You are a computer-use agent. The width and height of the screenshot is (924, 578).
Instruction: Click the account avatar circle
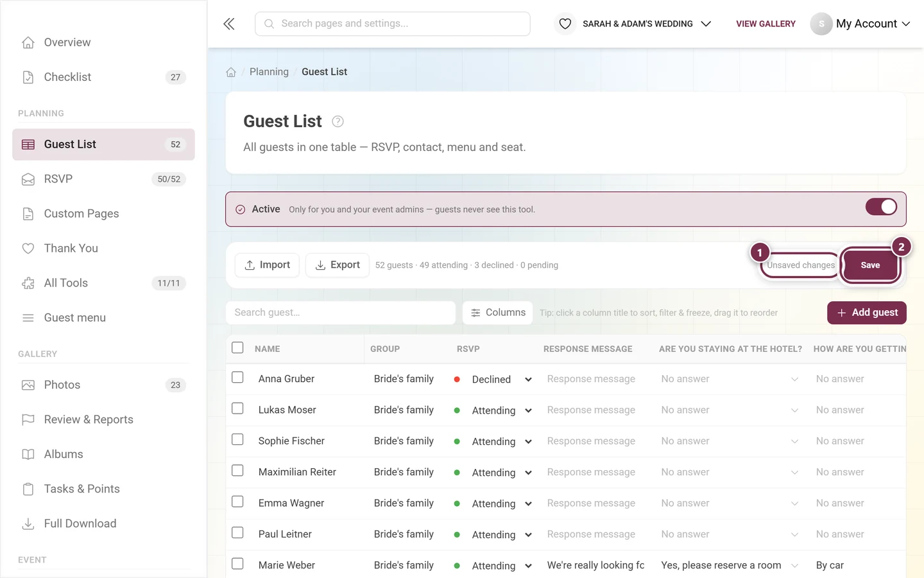click(x=821, y=24)
